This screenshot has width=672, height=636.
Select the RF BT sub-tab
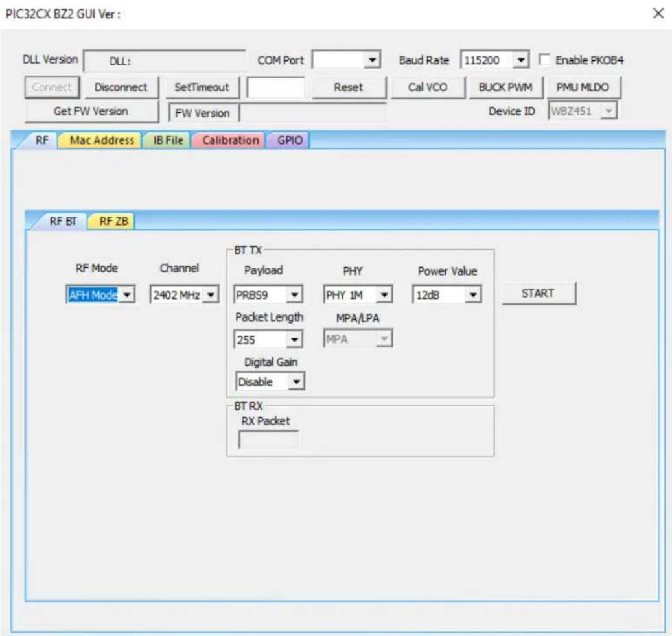(63, 221)
